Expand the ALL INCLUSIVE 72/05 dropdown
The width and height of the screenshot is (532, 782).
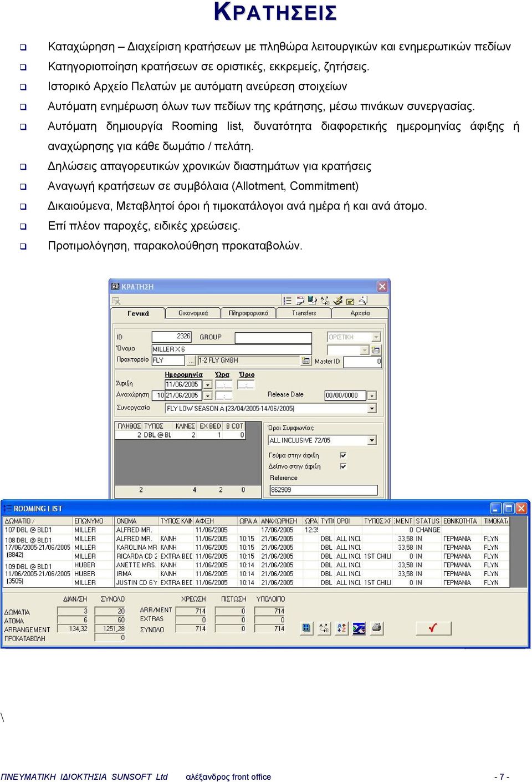click(x=372, y=440)
